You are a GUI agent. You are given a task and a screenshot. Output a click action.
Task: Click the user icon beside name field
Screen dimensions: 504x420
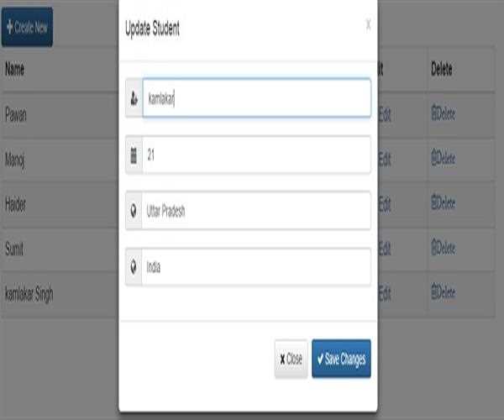pyautogui.click(x=134, y=98)
